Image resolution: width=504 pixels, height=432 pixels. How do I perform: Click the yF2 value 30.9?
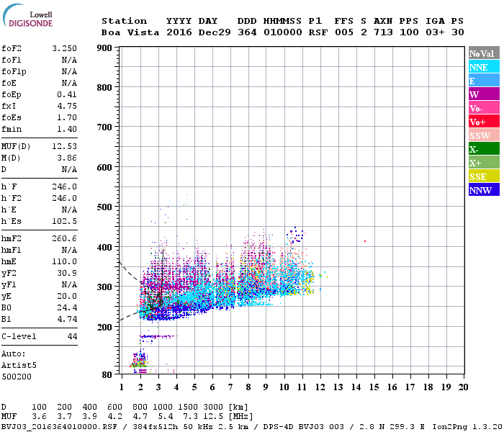point(67,273)
